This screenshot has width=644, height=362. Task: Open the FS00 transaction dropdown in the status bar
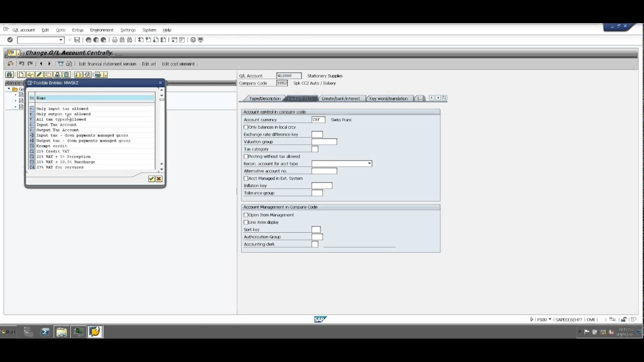(x=550, y=320)
